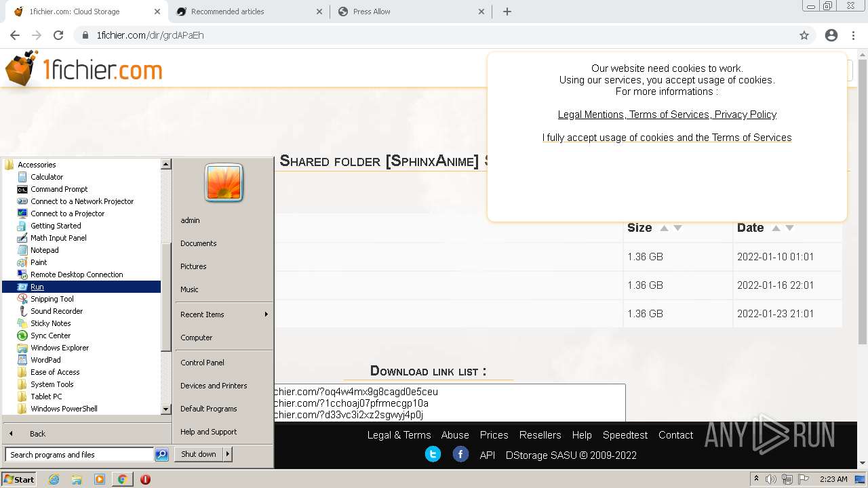Viewport: 868px width, 488px height.
Task: Click the 1fichier.com logo
Action: point(83,69)
